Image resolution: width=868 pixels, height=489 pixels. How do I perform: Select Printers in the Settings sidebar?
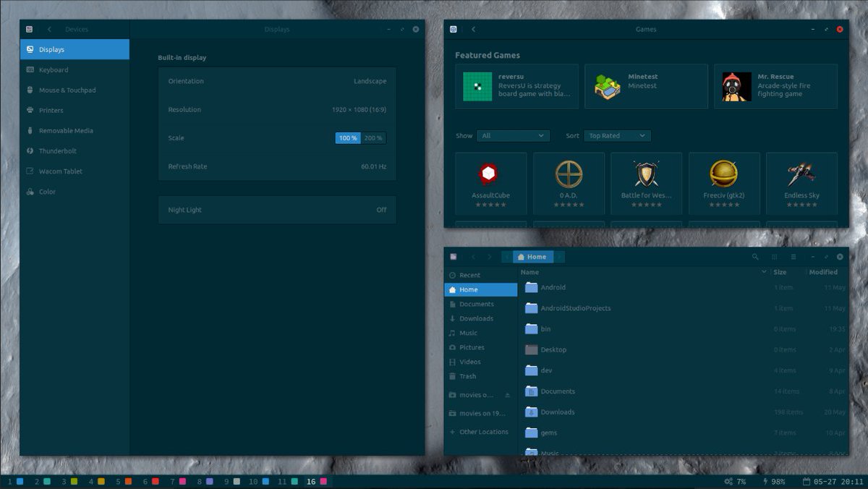click(52, 110)
